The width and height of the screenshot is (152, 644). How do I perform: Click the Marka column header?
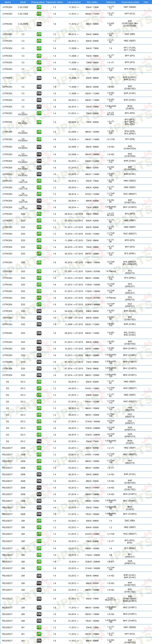(8, 2)
